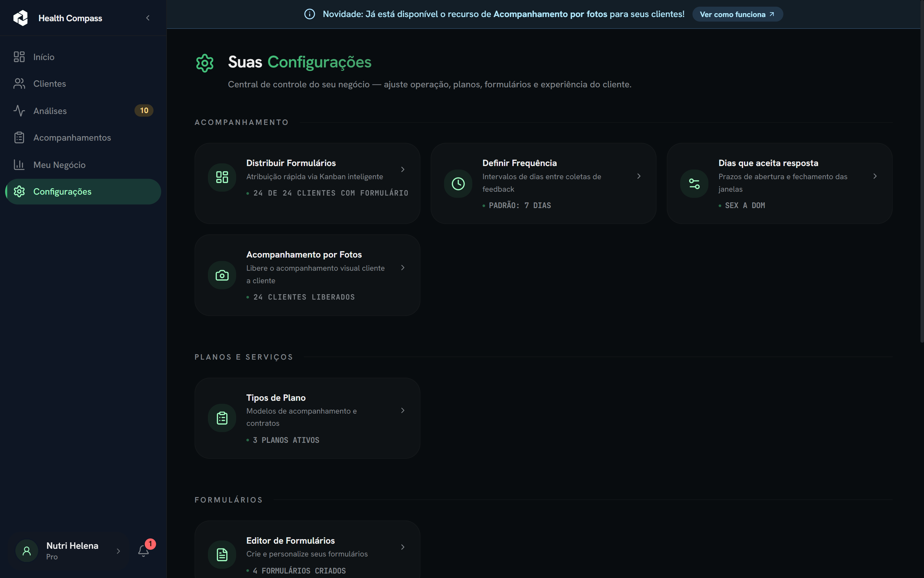Open the Início menu item
This screenshot has width=924, height=578.
83,57
